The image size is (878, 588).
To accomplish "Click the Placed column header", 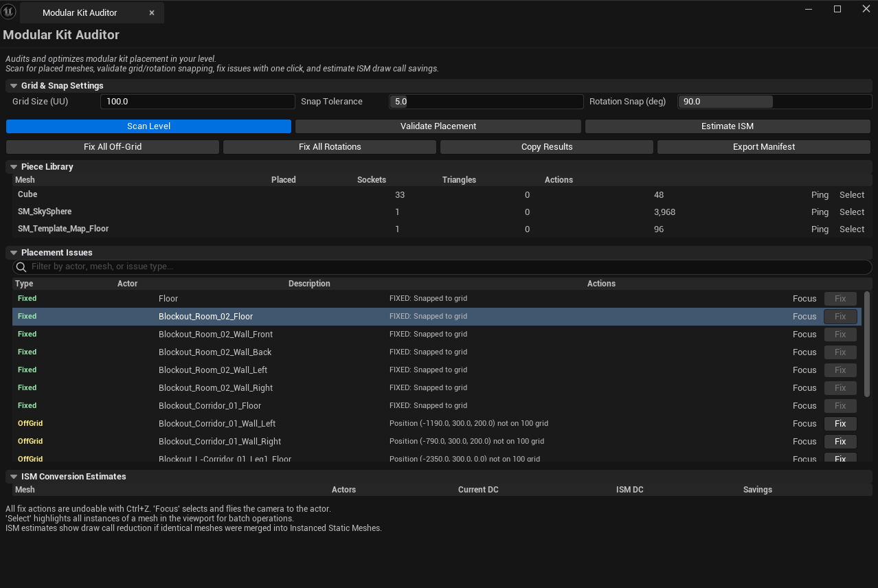I will pyautogui.click(x=284, y=180).
